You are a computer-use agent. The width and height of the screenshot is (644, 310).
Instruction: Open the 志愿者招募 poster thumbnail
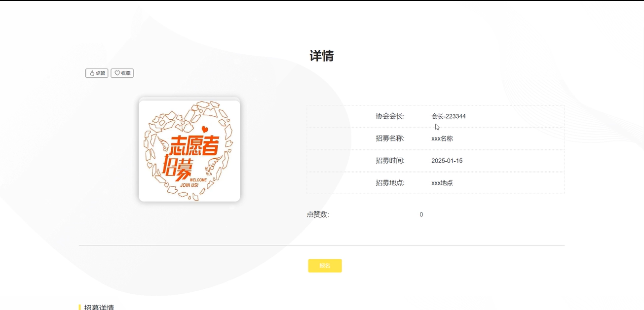[189, 150]
